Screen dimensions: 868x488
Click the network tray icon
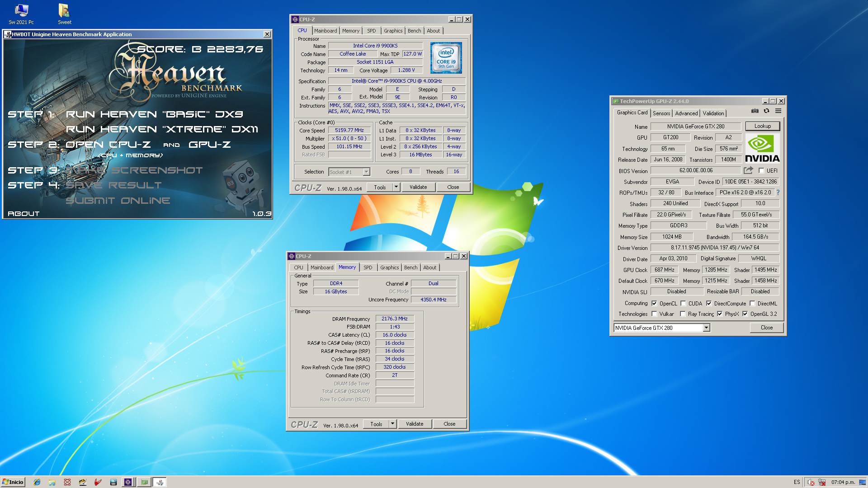coord(822,482)
